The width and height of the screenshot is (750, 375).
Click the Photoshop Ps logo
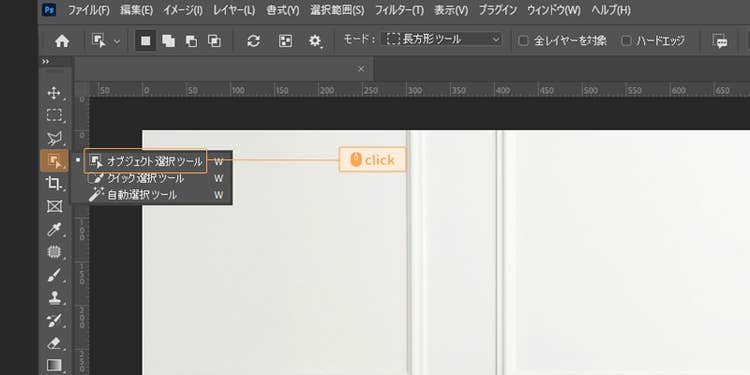click(x=49, y=10)
